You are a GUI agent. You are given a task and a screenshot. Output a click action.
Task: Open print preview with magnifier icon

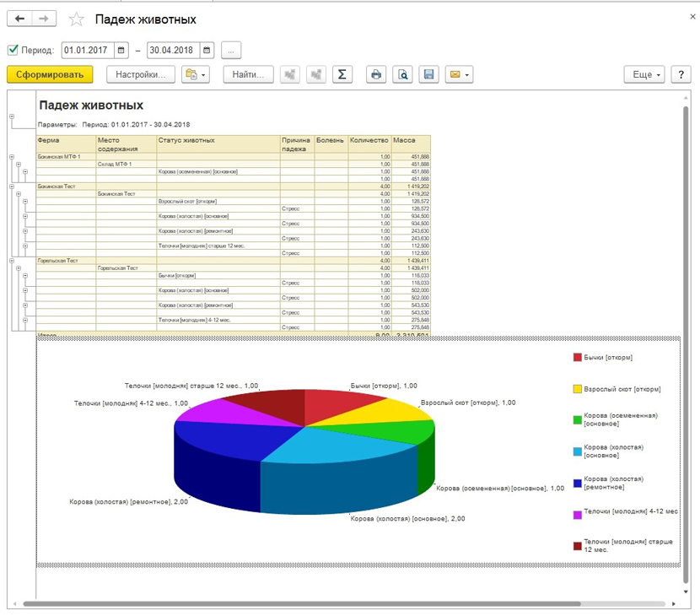click(403, 74)
